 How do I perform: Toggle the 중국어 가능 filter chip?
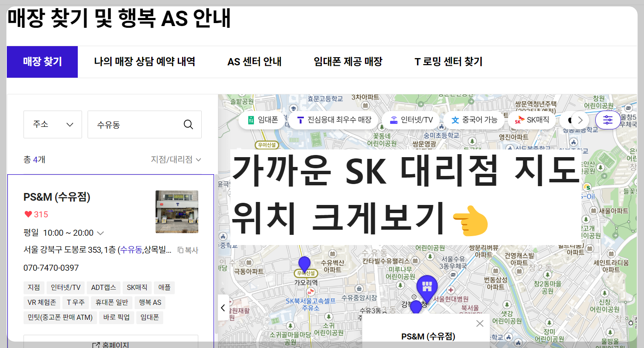(474, 120)
